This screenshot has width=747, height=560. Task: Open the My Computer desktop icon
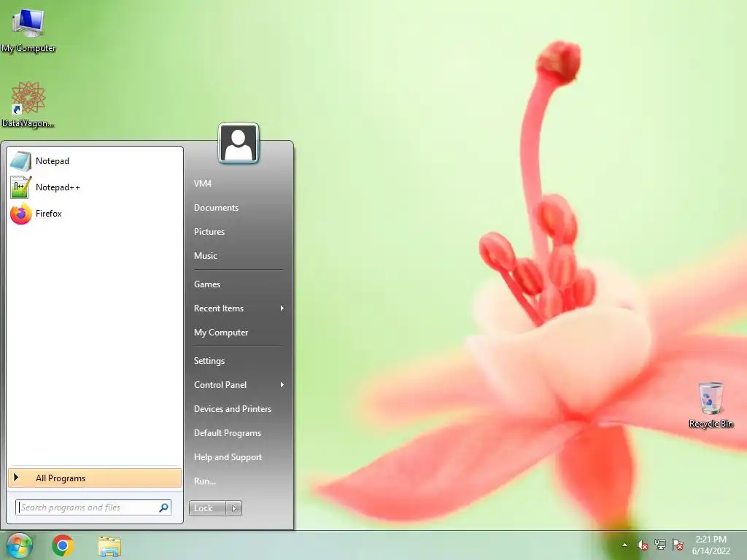coord(28,30)
